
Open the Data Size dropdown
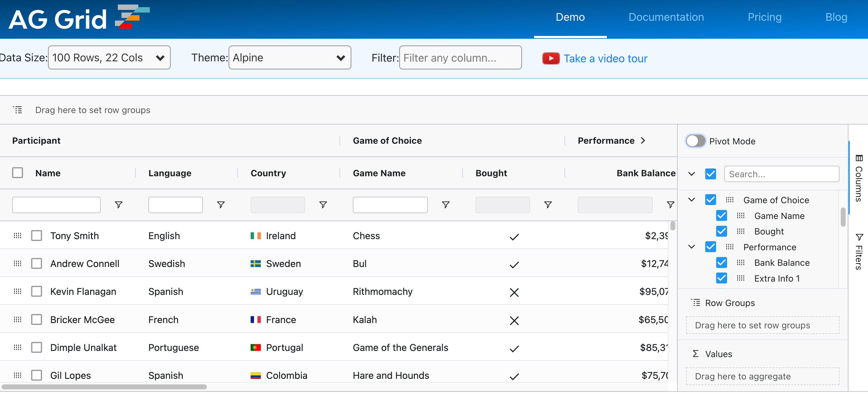(109, 58)
